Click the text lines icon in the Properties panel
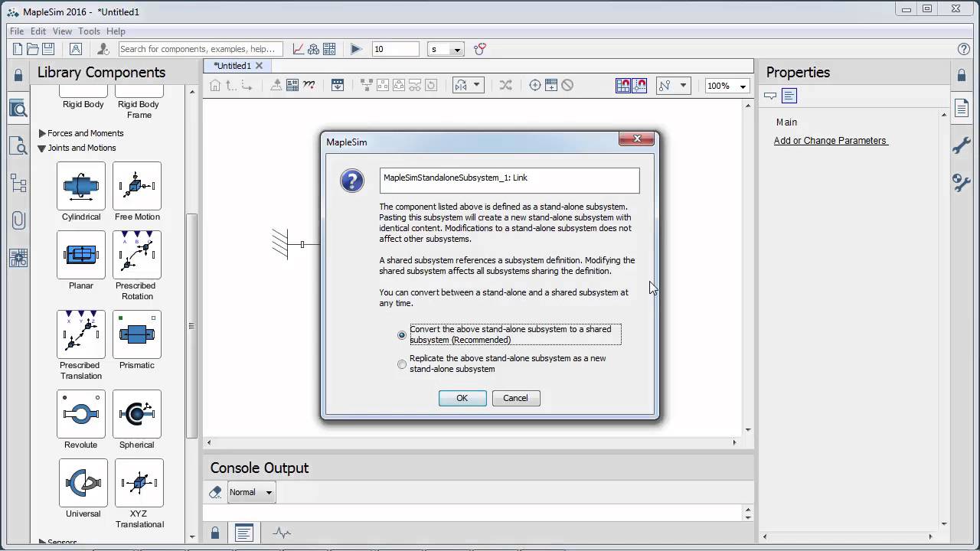 (789, 96)
